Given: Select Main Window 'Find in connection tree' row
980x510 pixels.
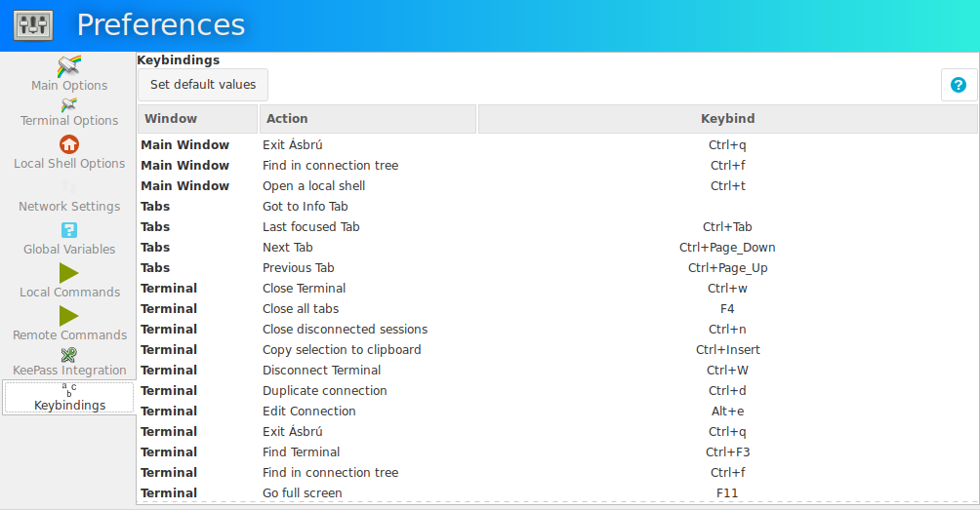Looking at the screenshot, I should tap(557, 166).
